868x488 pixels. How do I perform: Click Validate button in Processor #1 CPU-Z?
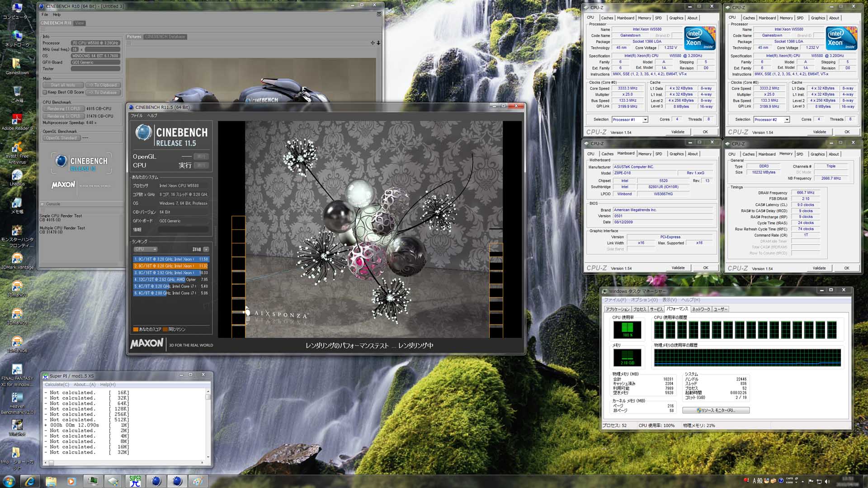[677, 132]
